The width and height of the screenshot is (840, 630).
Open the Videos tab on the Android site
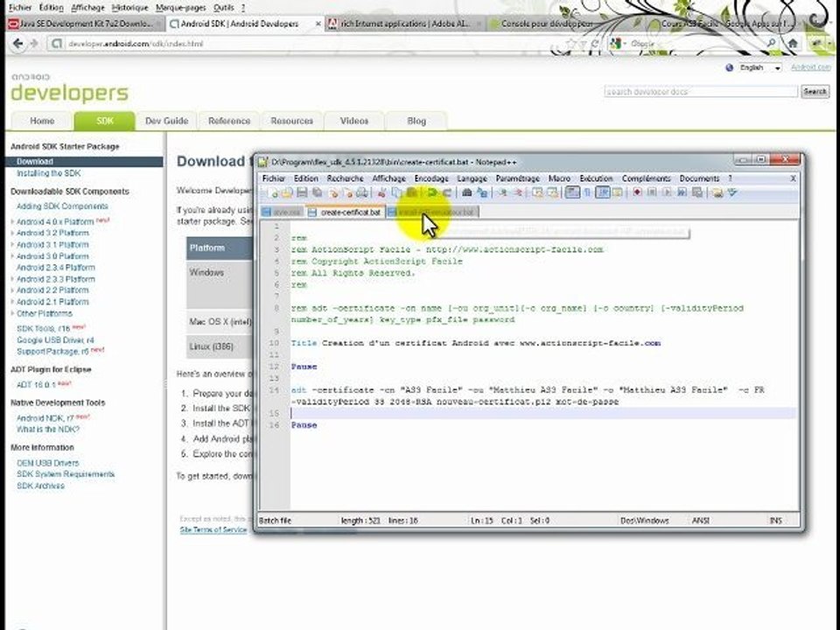pos(354,121)
